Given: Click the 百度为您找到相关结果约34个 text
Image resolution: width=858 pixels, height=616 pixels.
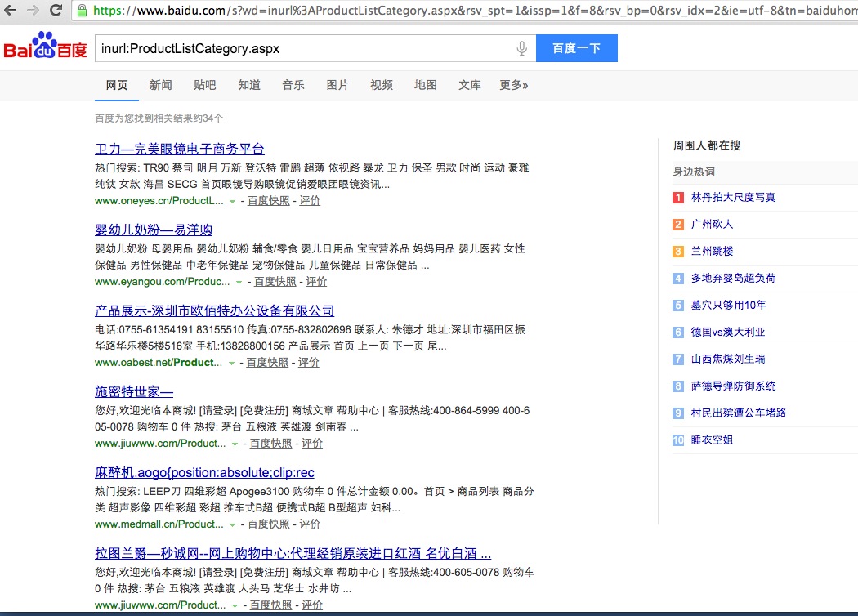Looking at the screenshot, I should [x=159, y=118].
